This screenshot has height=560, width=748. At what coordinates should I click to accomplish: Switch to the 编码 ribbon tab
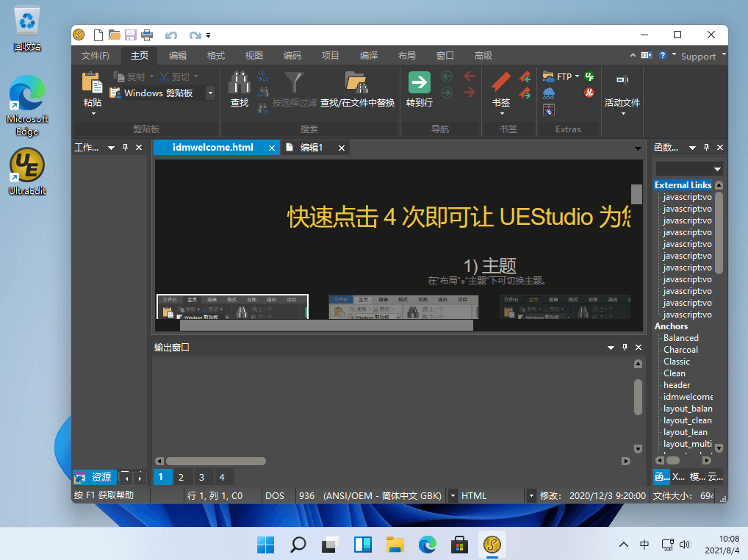pyautogui.click(x=292, y=55)
